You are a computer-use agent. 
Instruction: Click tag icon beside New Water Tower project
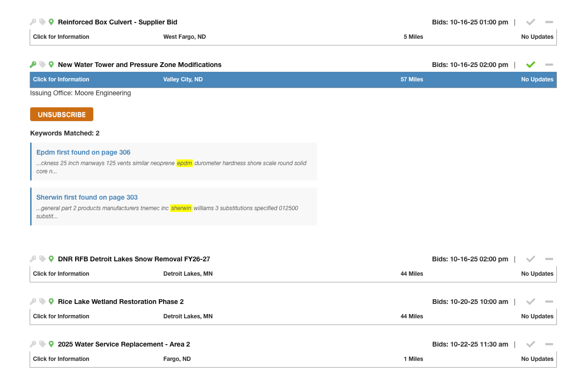[42, 65]
